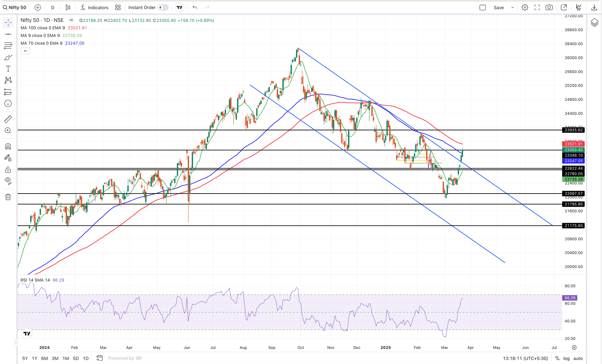Open the chart in a popout window

564,8
